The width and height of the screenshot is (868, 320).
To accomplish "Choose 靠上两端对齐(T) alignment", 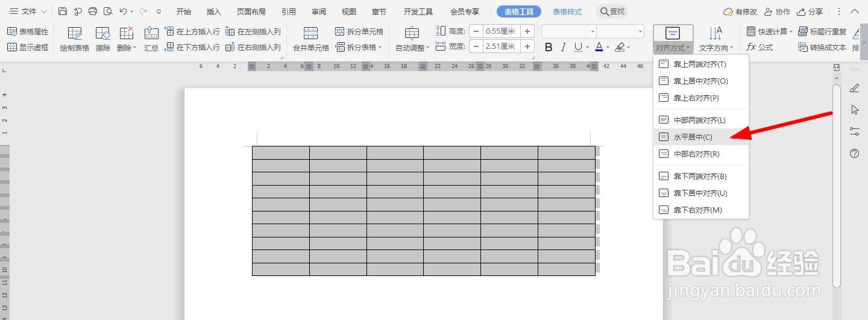I will 701,64.
